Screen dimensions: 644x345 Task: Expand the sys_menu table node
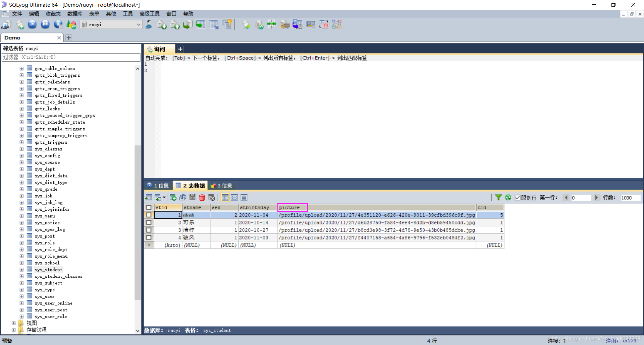click(21, 216)
